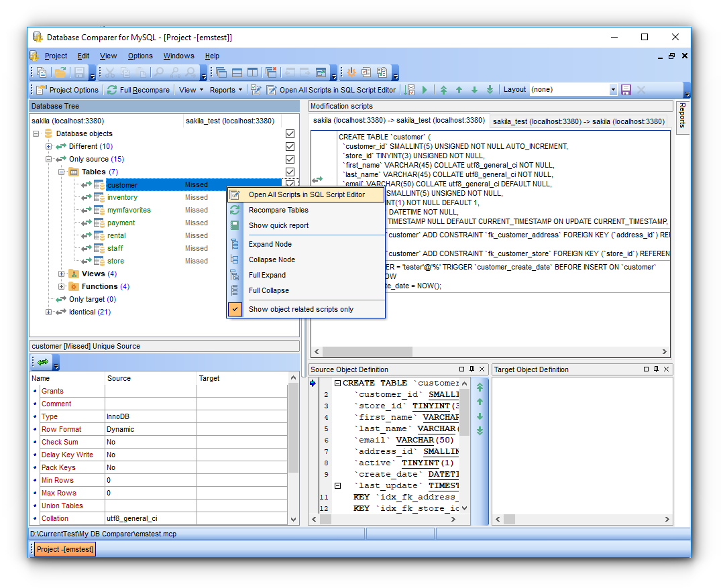This screenshot has width=721, height=588.
Task: Open the Options menu
Action: pyautogui.click(x=140, y=56)
